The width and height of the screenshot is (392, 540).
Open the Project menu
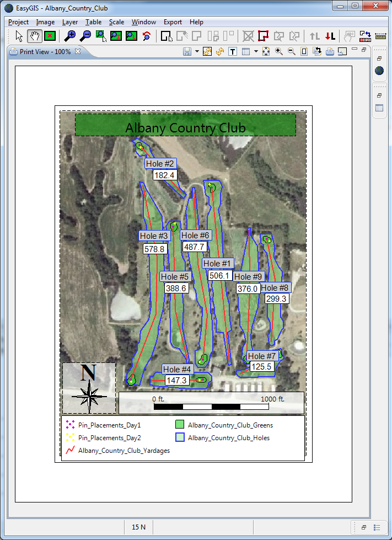(19, 22)
